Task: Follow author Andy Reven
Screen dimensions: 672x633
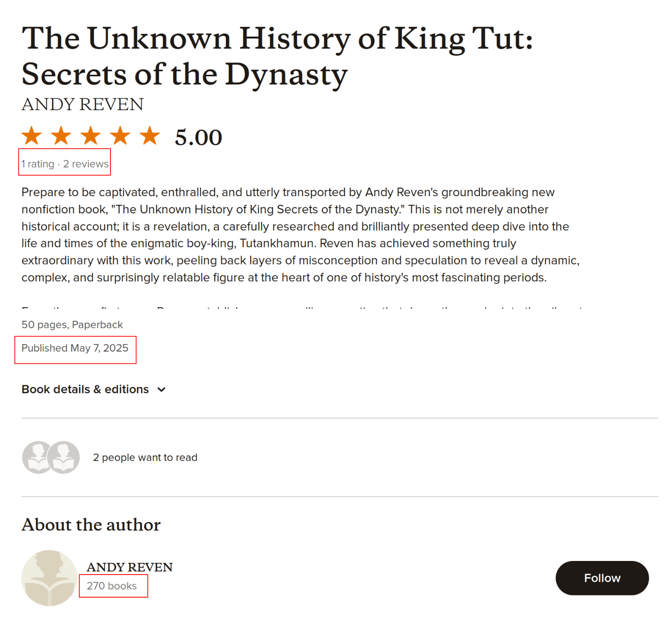Action: (x=602, y=578)
